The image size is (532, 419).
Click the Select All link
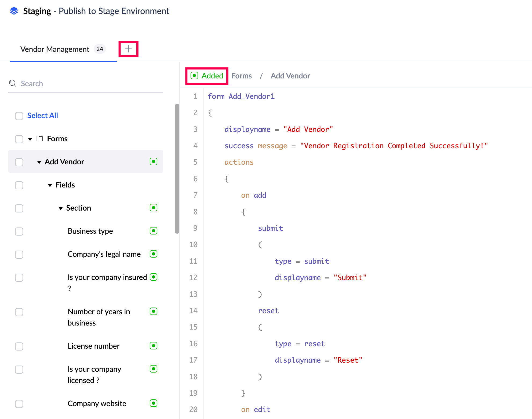click(x=43, y=115)
